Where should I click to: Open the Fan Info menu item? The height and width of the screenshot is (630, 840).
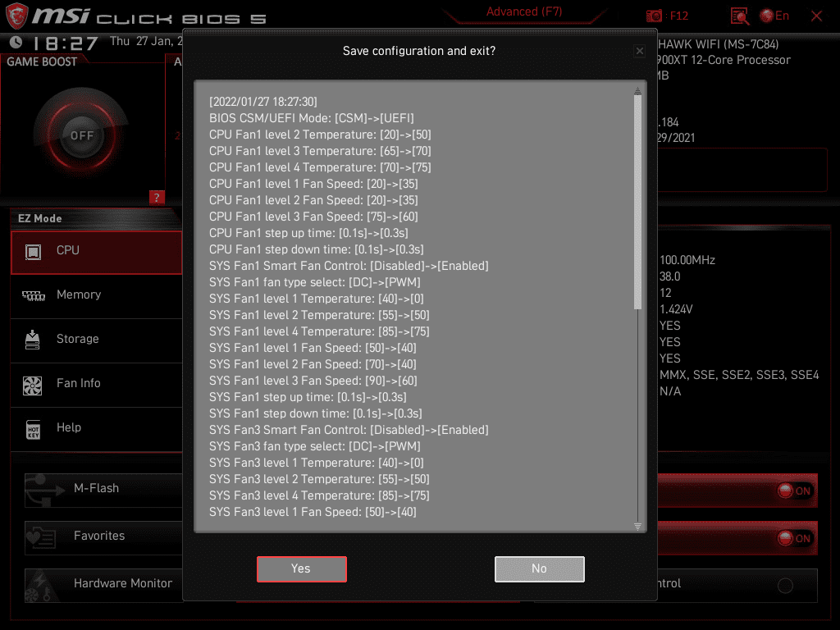[97, 385]
